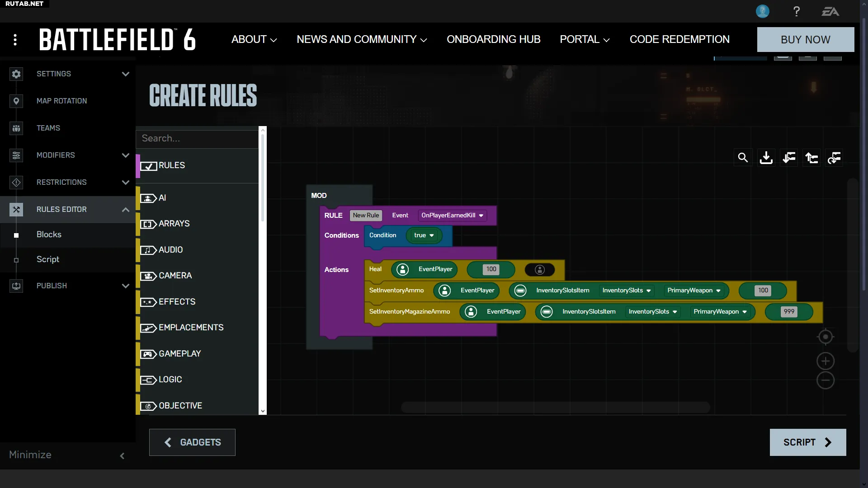
Task: Click the download workspace icon
Action: coord(766,158)
